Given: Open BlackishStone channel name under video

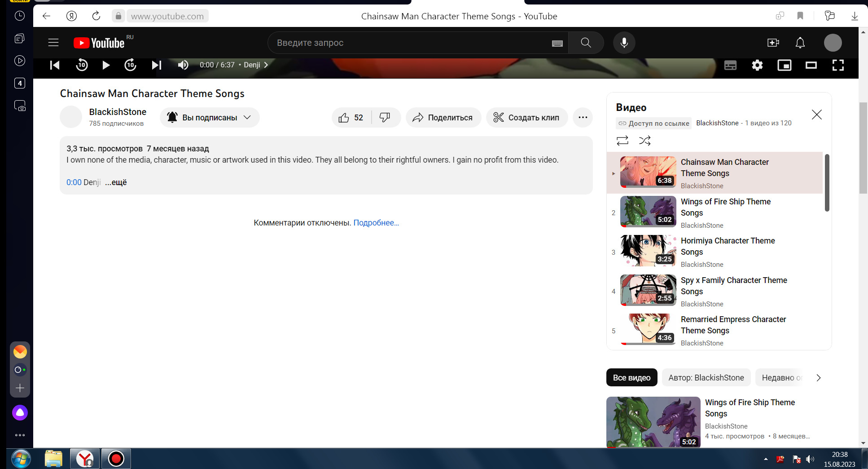Looking at the screenshot, I should 118,112.
